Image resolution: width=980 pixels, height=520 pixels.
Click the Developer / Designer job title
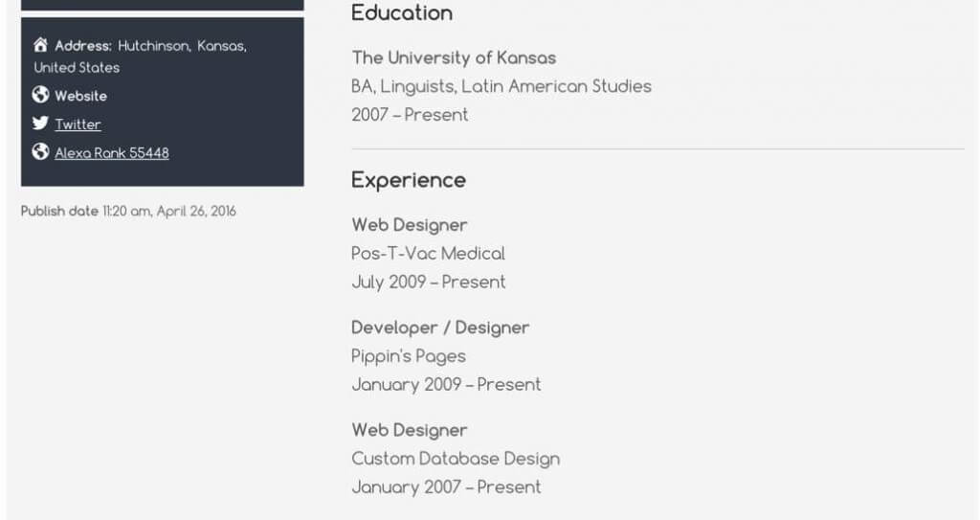[x=440, y=328]
